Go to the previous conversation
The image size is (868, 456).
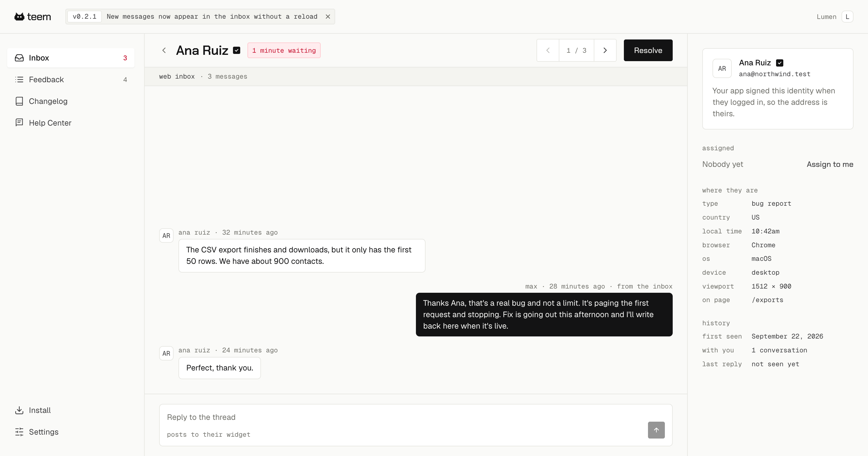(x=548, y=50)
